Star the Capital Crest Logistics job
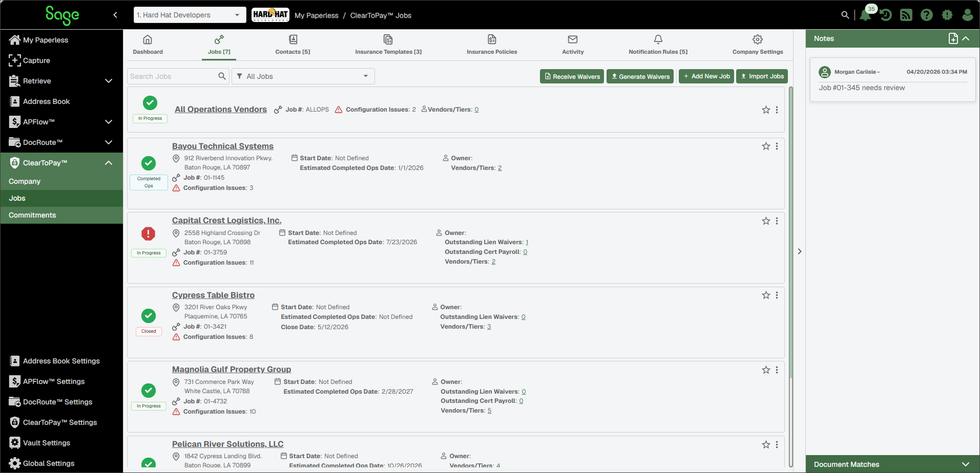Viewport: 980px width, 473px height. click(766, 221)
